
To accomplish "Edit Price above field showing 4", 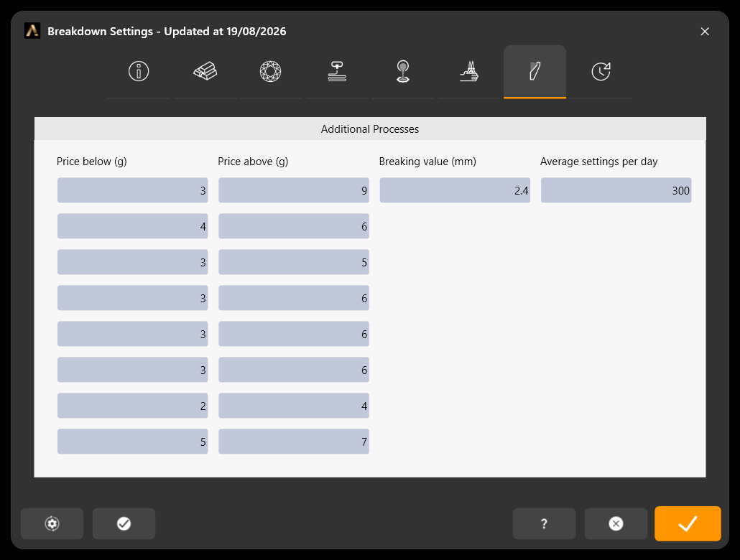I will click(x=294, y=406).
